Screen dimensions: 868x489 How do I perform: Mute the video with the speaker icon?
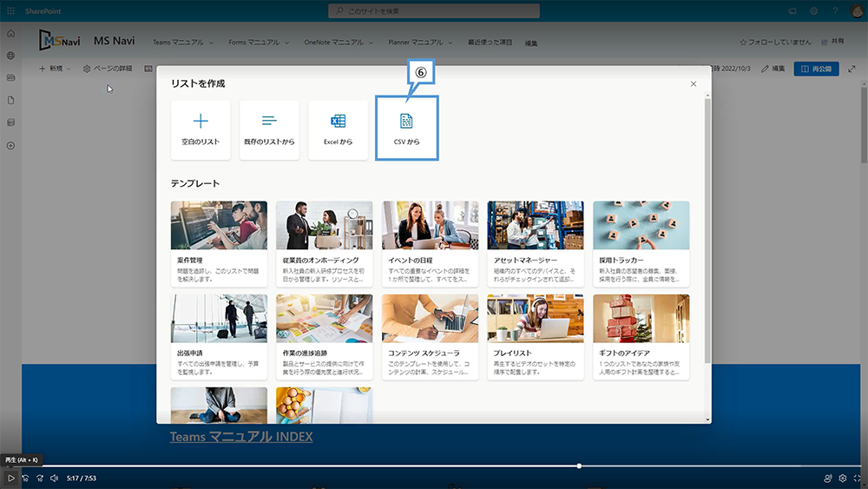[54, 478]
